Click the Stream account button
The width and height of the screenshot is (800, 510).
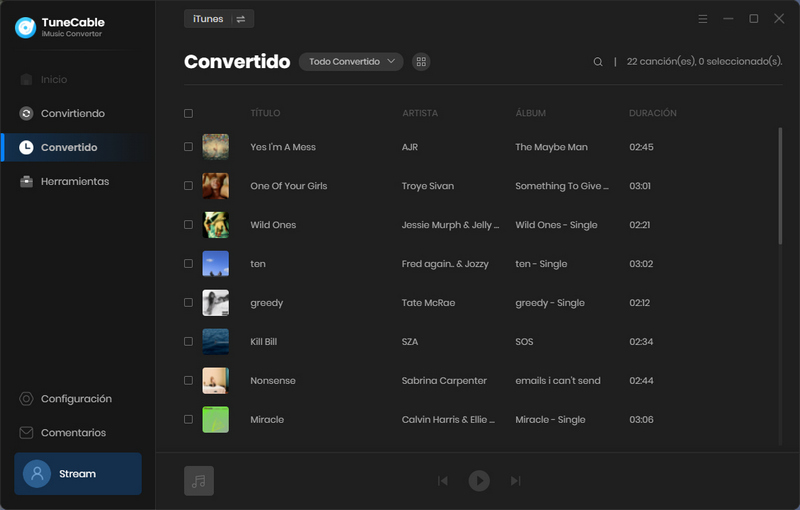[78, 474]
